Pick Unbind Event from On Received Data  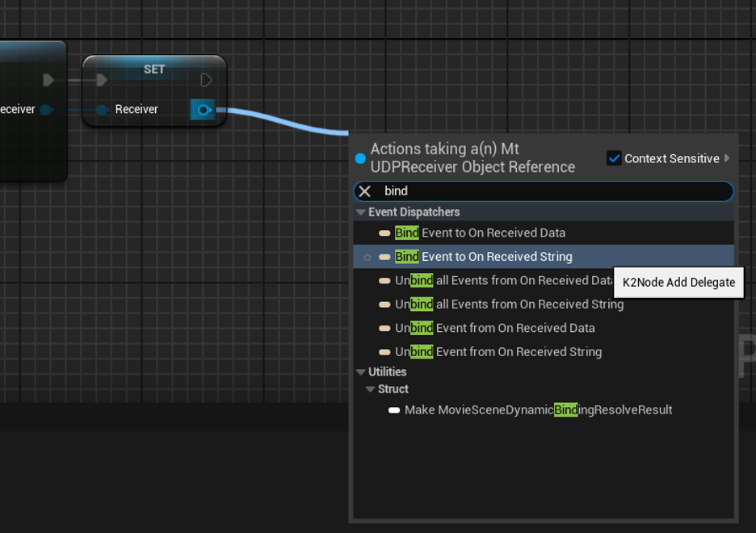coord(494,329)
